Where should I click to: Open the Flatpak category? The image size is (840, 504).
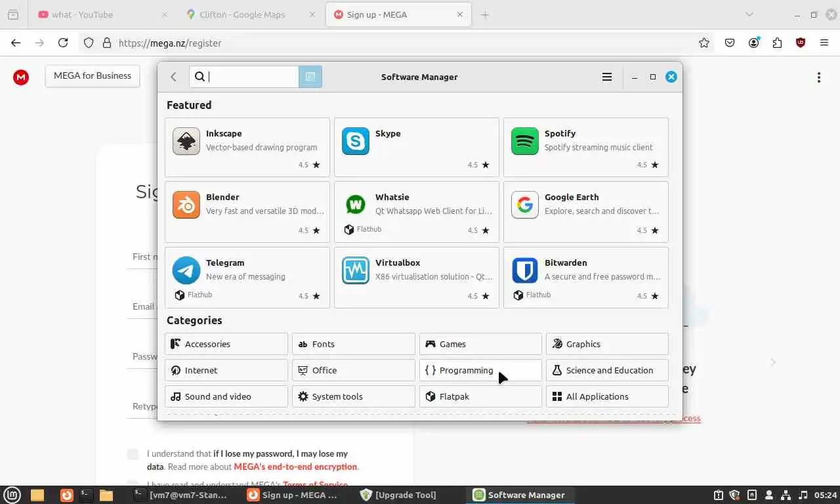(x=480, y=396)
